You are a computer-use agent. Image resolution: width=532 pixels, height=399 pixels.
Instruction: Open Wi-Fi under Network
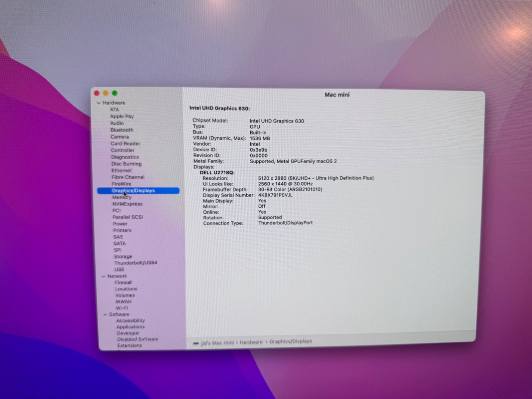tap(122, 308)
